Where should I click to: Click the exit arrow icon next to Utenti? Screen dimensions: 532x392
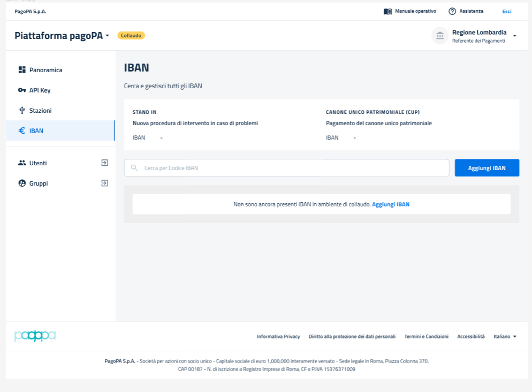tap(105, 163)
